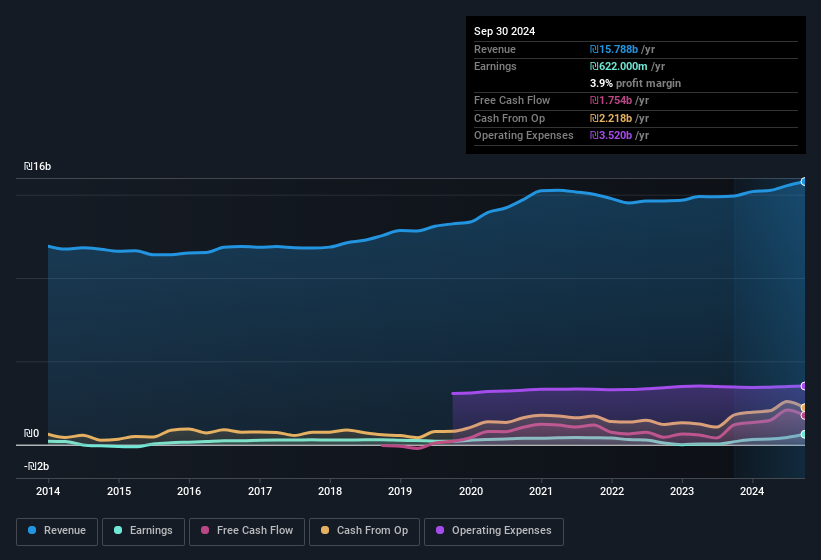Select the teal Earnings line endpoint marker

pos(804,434)
